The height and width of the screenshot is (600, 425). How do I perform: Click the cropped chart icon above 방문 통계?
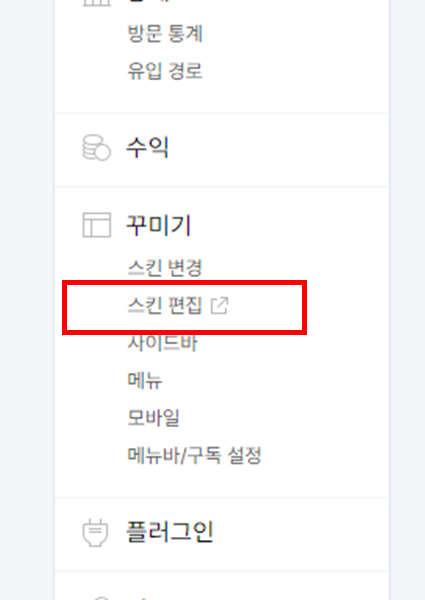(x=96, y=2)
